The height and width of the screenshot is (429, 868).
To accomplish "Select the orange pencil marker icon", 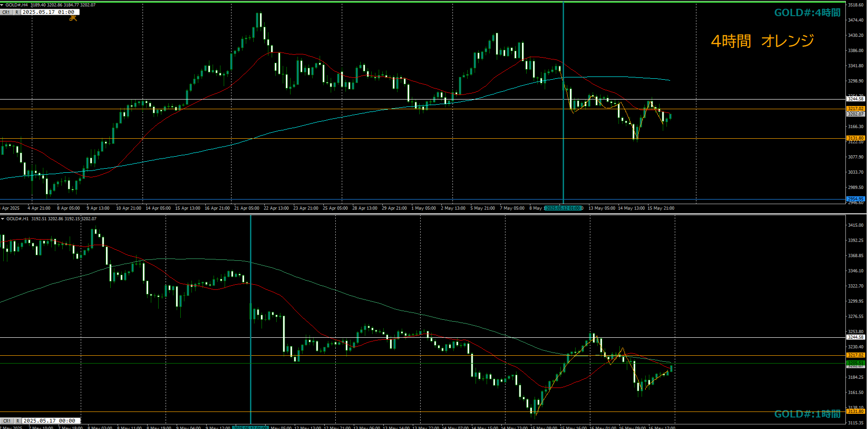I will (73, 18).
